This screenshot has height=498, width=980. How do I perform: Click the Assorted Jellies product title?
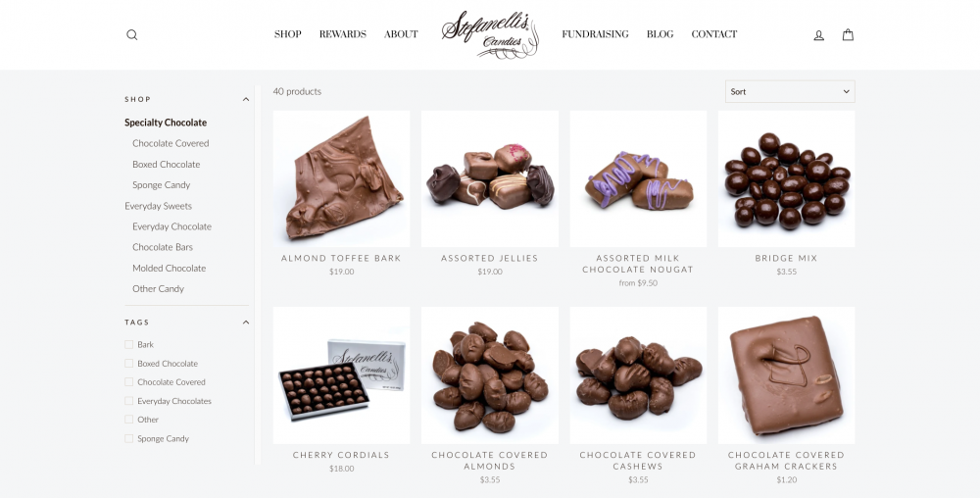point(489,258)
